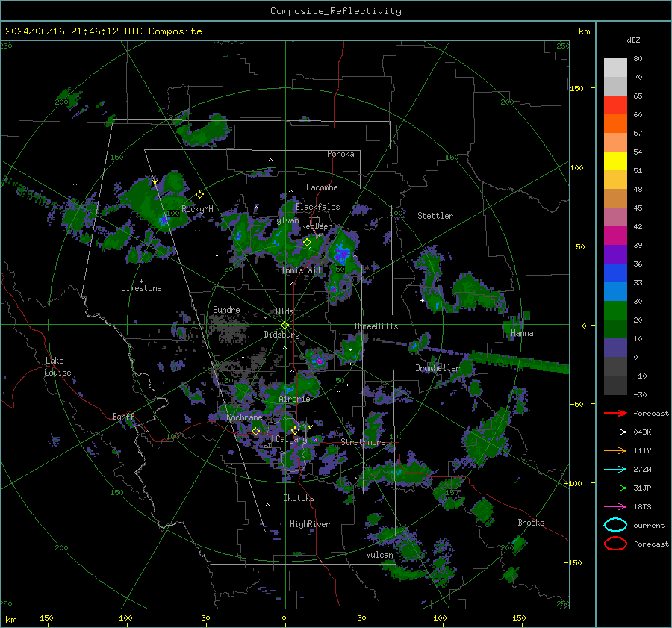The image size is (672, 628).
Task: Click the Strathmore town label
Action: [x=363, y=442]
